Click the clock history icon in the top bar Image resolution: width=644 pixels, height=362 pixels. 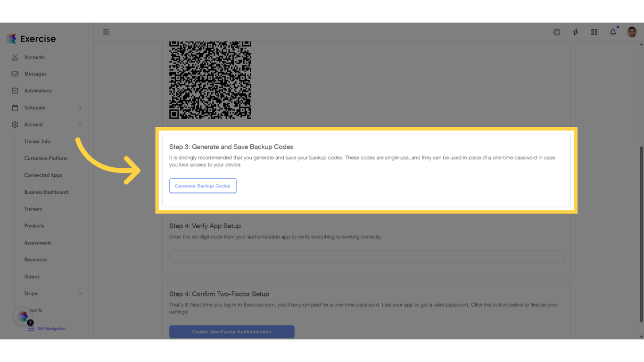point(557,32)
